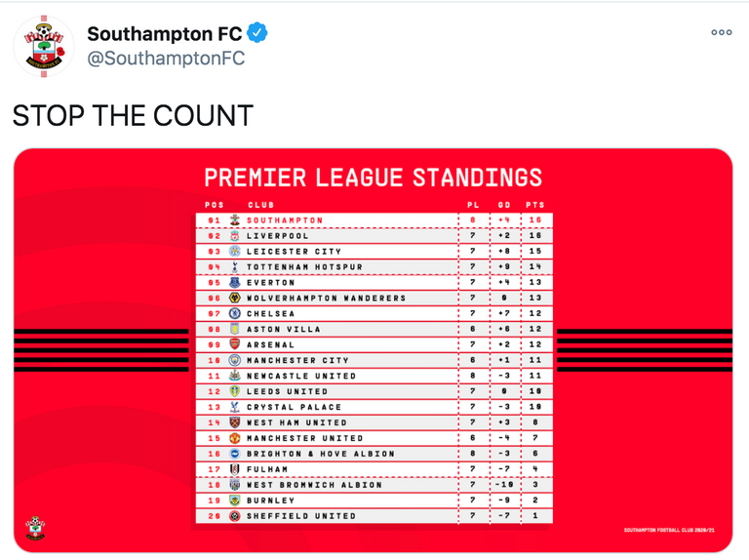Image resolution: width=749 pixels, height=560 pixels.
Task: Click the Southampton row in standings
Action: [x=374, y=220]
